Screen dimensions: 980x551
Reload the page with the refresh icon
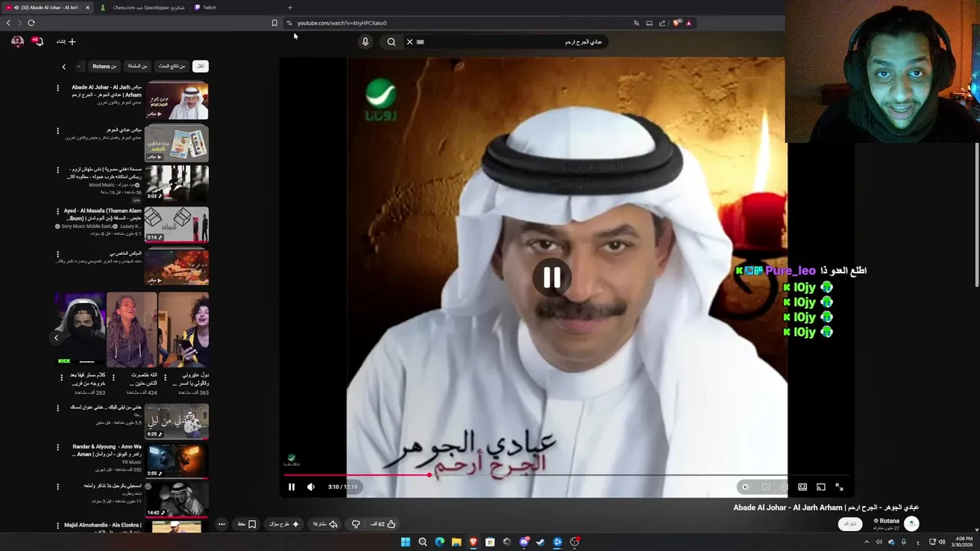tap(31, 23)
